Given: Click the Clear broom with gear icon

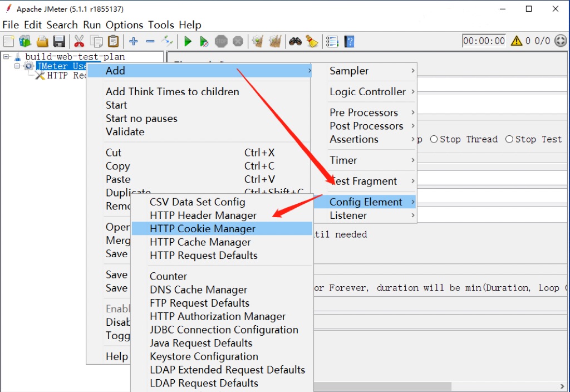Looking at the screenshot, I should tap(258, 41).
